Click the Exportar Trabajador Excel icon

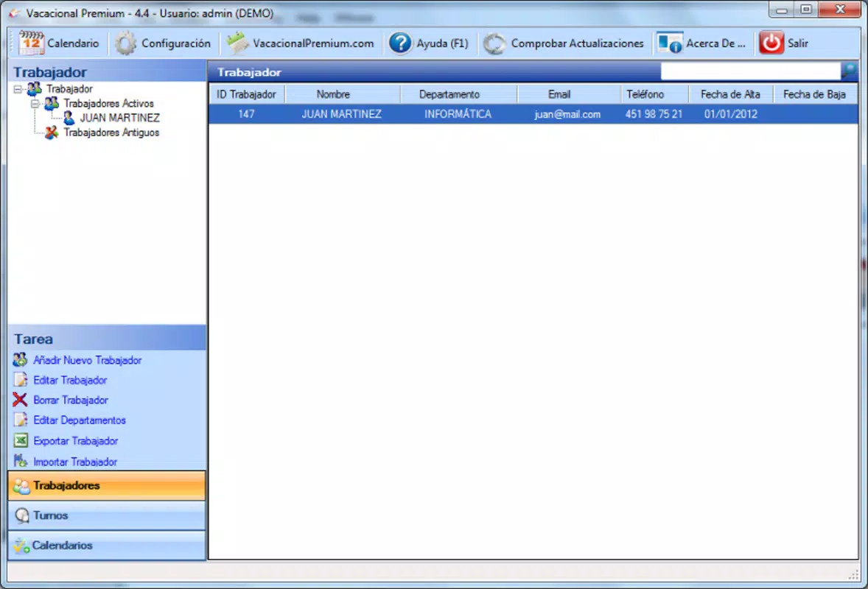click(x=21, y=440)
